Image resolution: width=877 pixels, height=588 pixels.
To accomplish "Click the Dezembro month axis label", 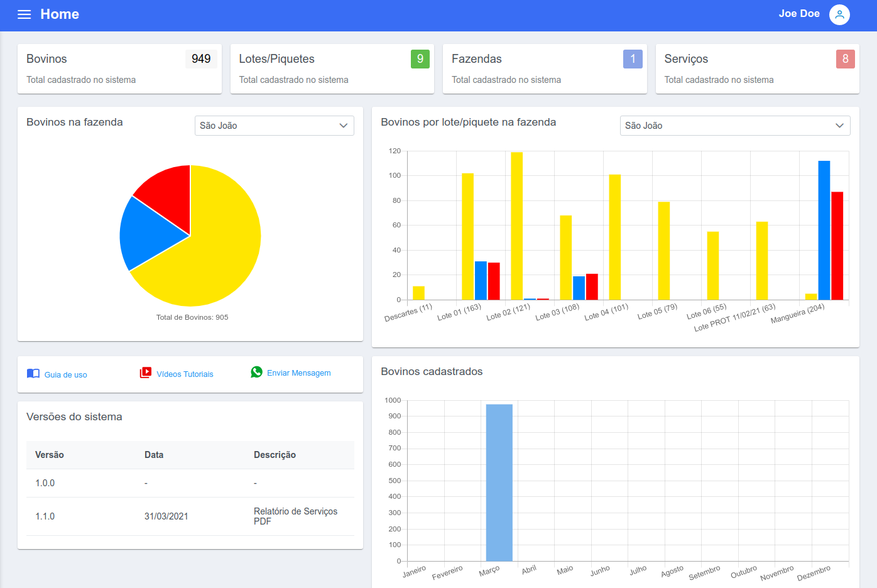I will pyautogui.click(x=814, y=573).
